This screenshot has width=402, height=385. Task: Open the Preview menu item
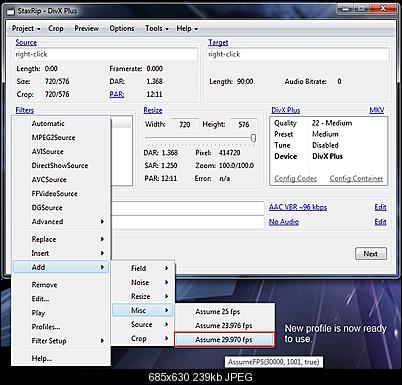coord(87,29)
